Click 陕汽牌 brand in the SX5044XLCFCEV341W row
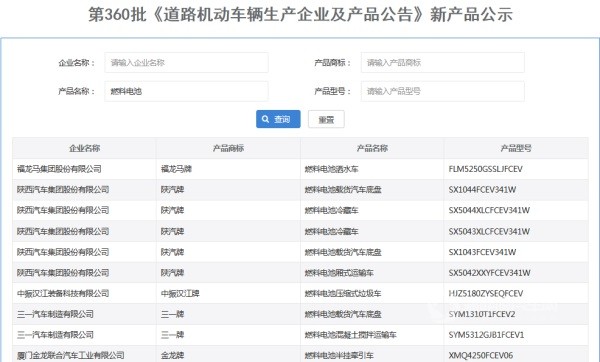Screen dimensions: 600x362 (x=173, y=210)
